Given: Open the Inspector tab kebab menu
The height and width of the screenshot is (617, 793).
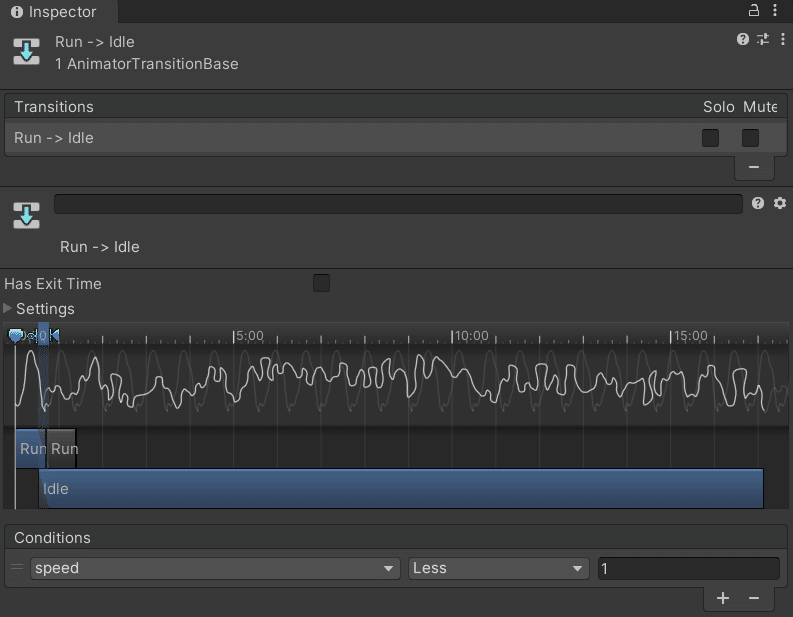Looking at the screenshot, I should pos(775,10).
